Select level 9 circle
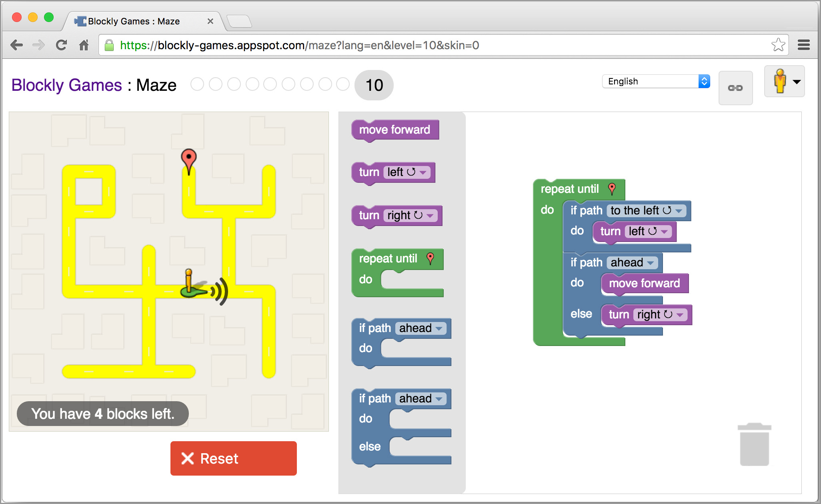 pyautogui.click(x=343, y=84)
